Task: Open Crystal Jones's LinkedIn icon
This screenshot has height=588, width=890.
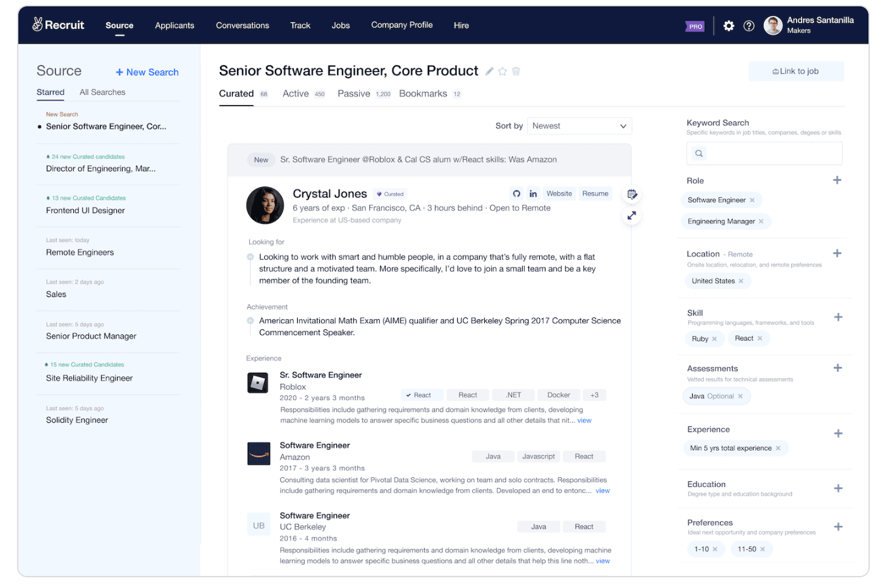Action: (x=533, y=193)
